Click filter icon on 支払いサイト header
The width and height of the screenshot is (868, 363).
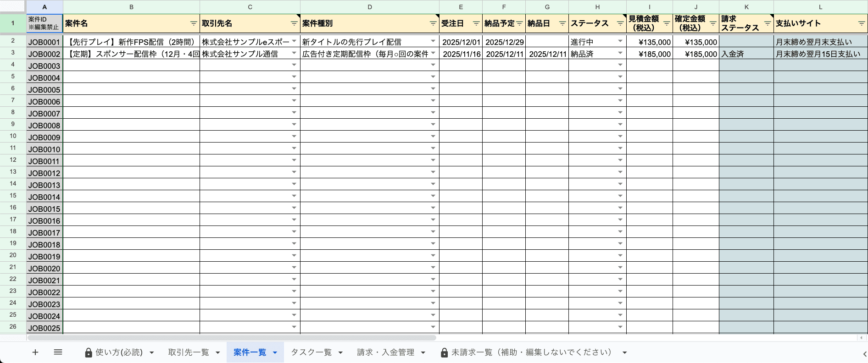tap(861, 23)
